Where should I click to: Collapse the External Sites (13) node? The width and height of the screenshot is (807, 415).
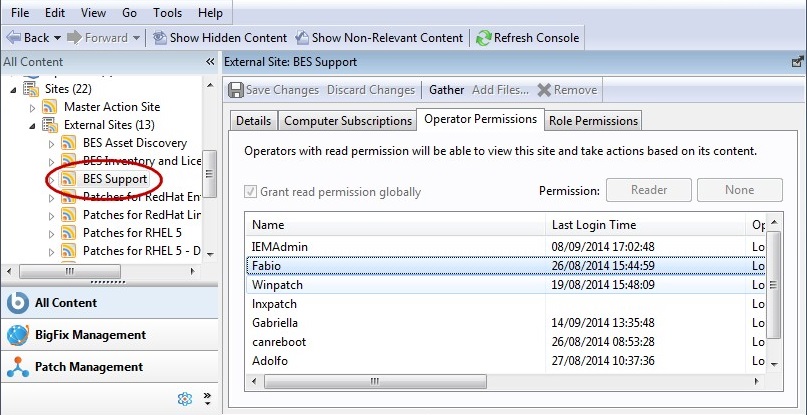pyautogui.click(x=32, y=126)
